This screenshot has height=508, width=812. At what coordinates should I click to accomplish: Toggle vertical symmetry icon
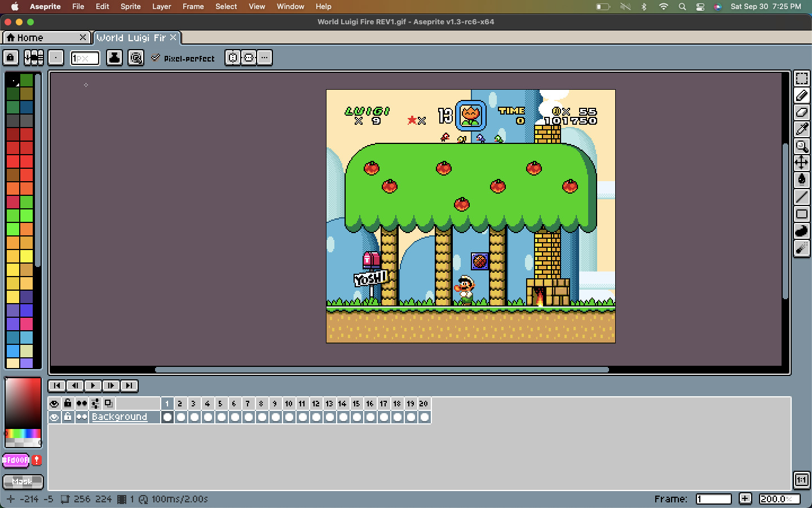pos(249,58)
